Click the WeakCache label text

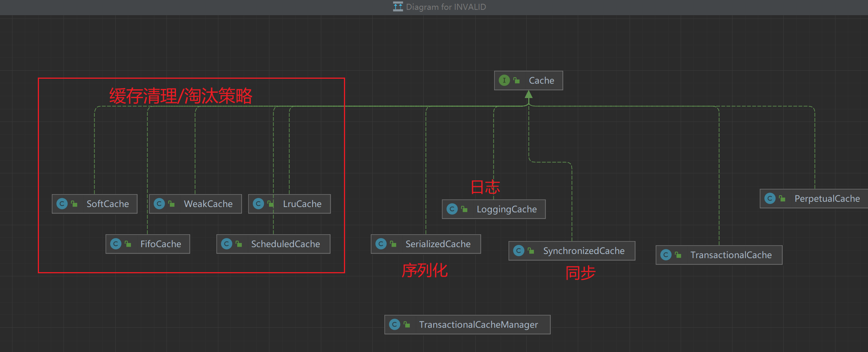[208, 204]
